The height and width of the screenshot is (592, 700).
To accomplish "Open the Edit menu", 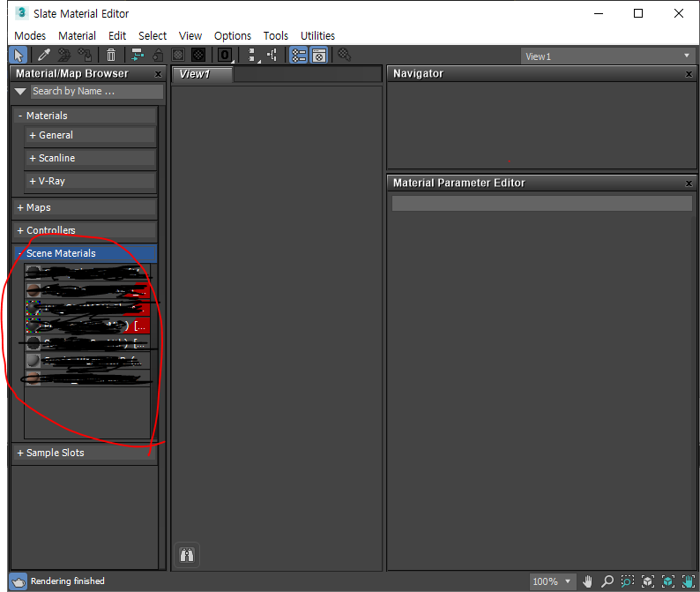I will click(x=117, y=36).
